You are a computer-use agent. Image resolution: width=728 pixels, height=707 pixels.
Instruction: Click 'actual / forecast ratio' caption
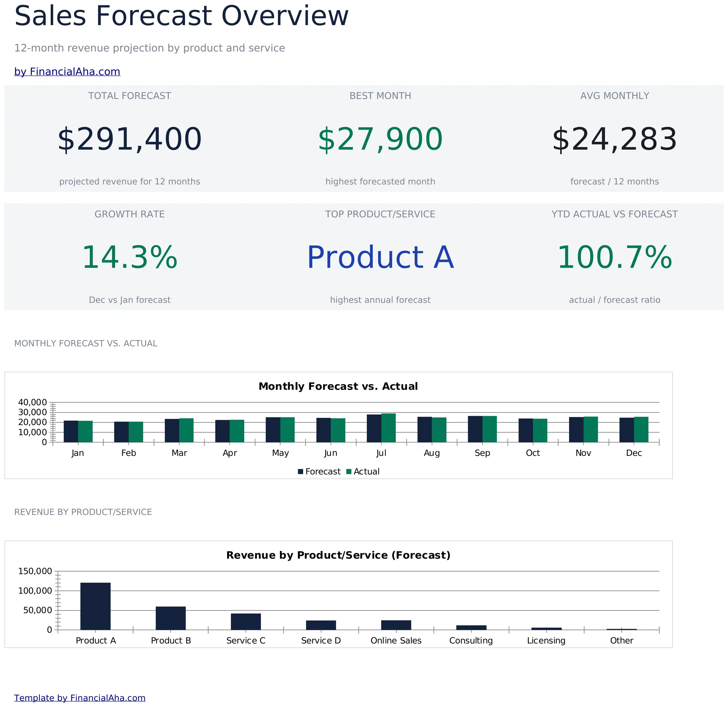pyautogui.click(x=615, y=300)
